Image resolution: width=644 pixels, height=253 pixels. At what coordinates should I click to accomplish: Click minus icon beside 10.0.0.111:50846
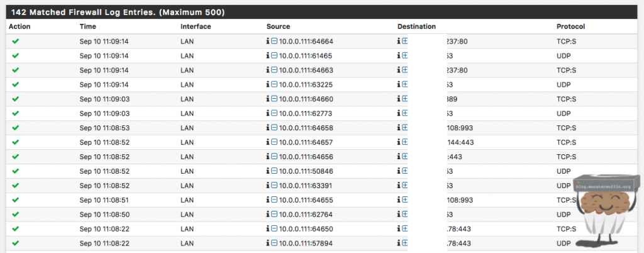tap(274, 171)
